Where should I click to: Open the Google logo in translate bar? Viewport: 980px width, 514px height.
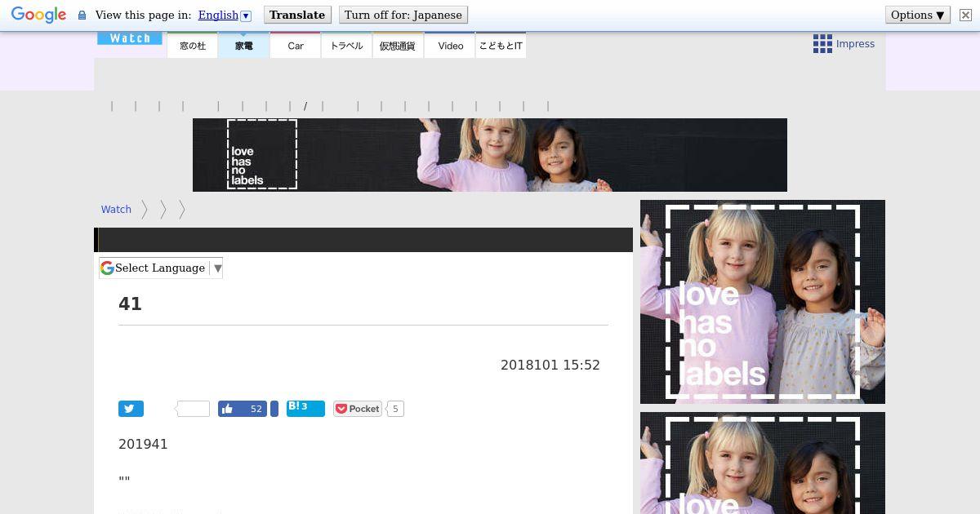click(x=38, y=16)
